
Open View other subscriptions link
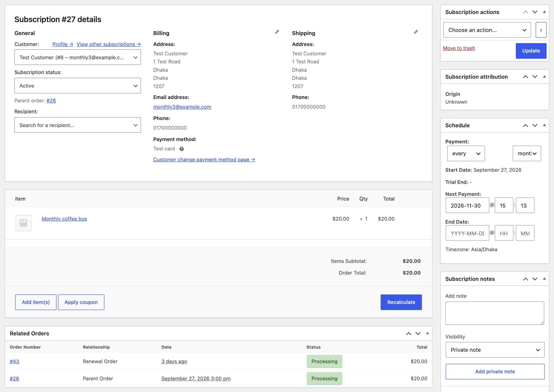(x=109, y=44)
